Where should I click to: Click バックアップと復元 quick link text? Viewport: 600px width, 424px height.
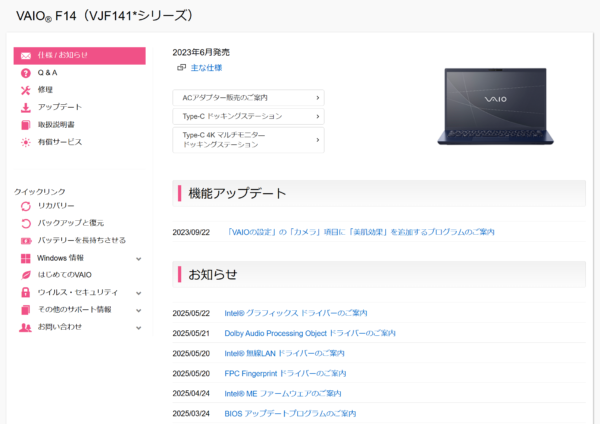coord(71,223)
